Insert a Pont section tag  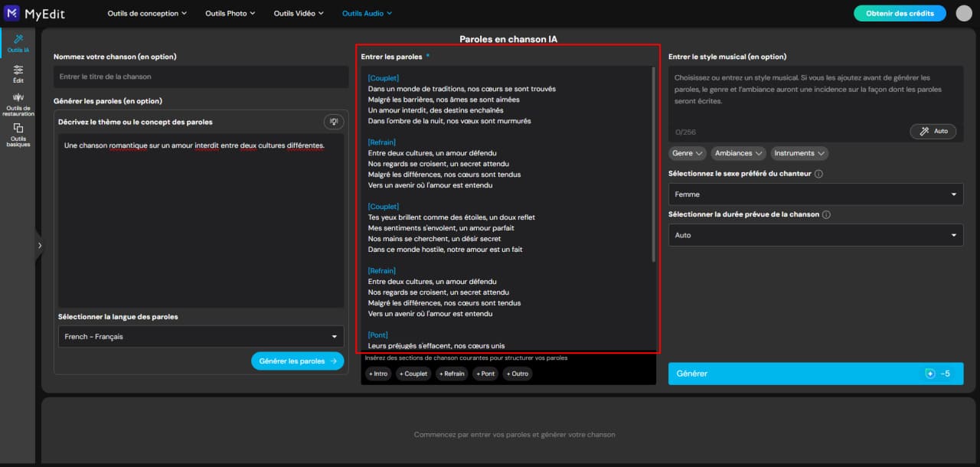click(x=485, y=374)
